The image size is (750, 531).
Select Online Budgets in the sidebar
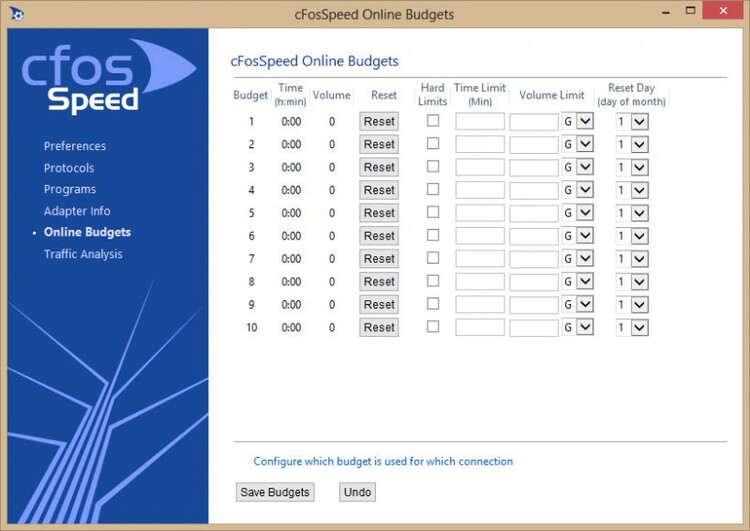pos(87,232)
